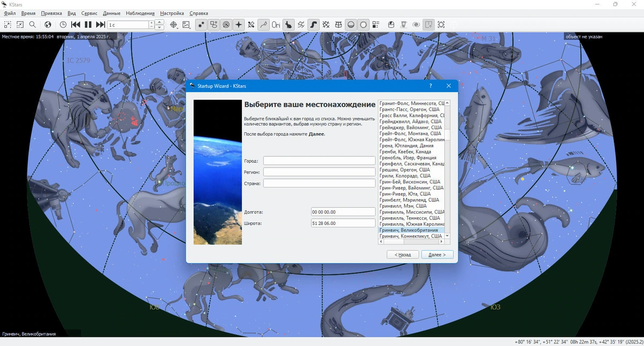644x346 pixels.
Task: Click the galaxy spiral toolbar icon
Action: pyautogui.click(x=416, y=25)
